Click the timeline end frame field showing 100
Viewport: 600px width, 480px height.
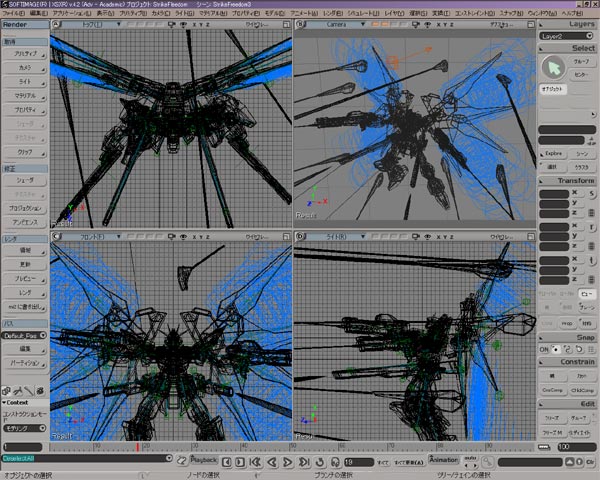pos(577,447)
